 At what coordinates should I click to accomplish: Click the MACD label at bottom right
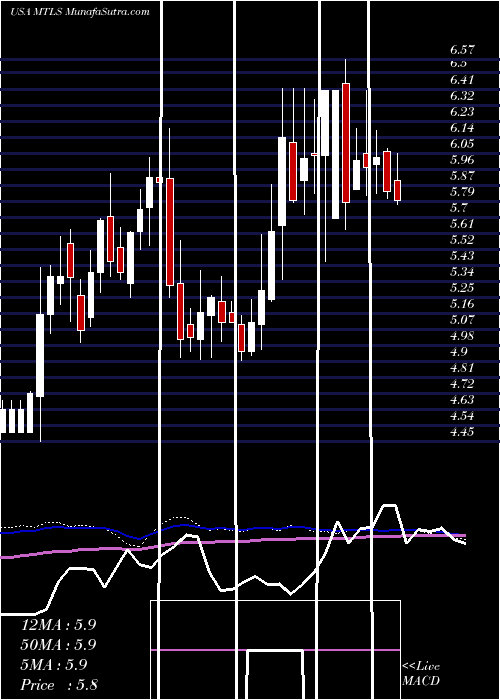[x=421, y=681]
